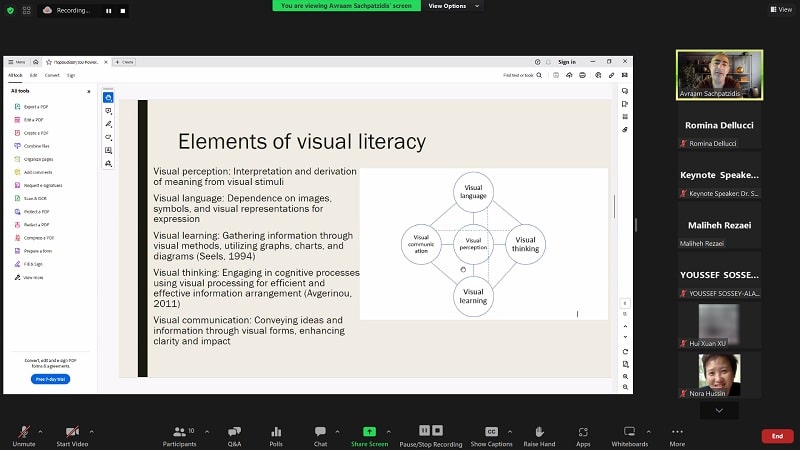The image size is (800, 450).
Task: Stop the recording at the top
Action: [x=122, y=11]
